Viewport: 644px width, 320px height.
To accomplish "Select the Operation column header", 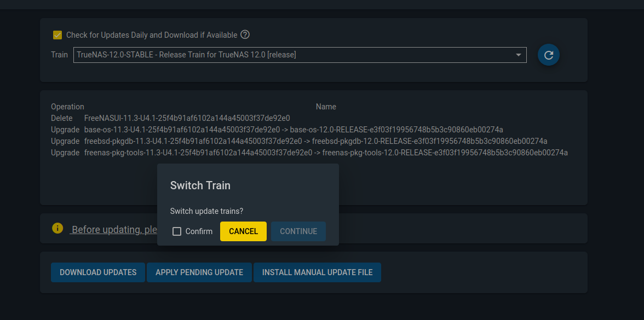I will [x=67, y=107].
